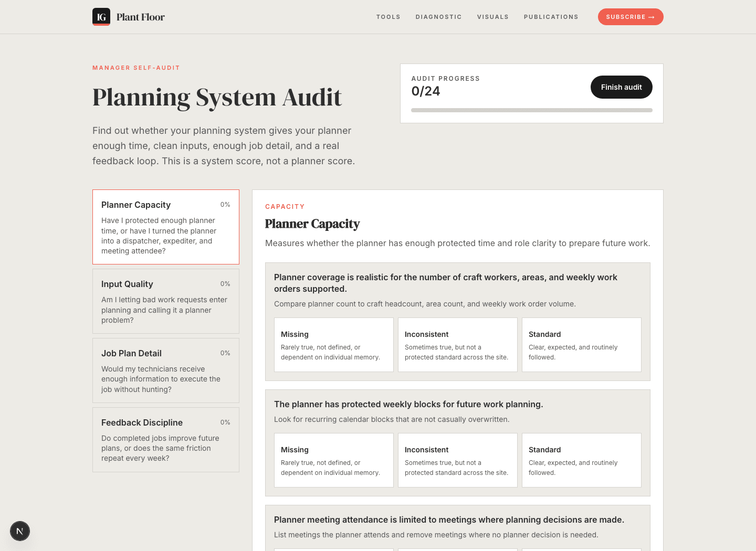The height and width of the screenshot is (551, 756).
Task: Click the 'List meetings the planner attends' hint
Action: pos(436,535)
